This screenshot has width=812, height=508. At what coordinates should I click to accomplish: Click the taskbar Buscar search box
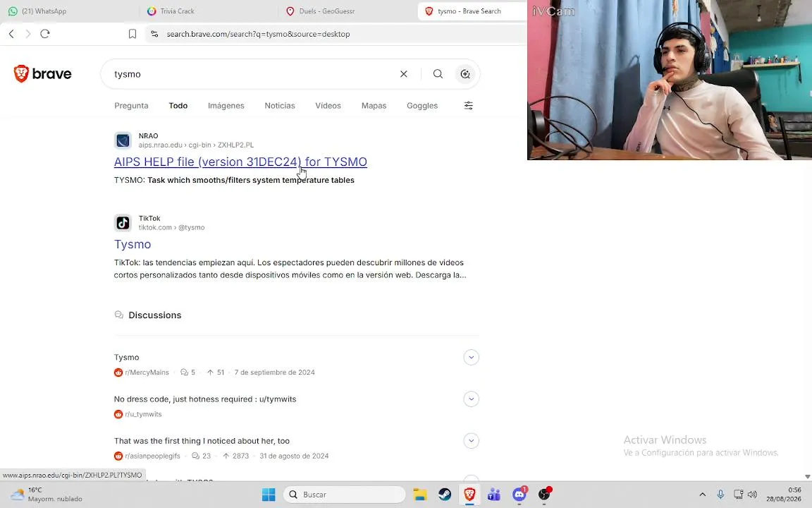[345, 495]
